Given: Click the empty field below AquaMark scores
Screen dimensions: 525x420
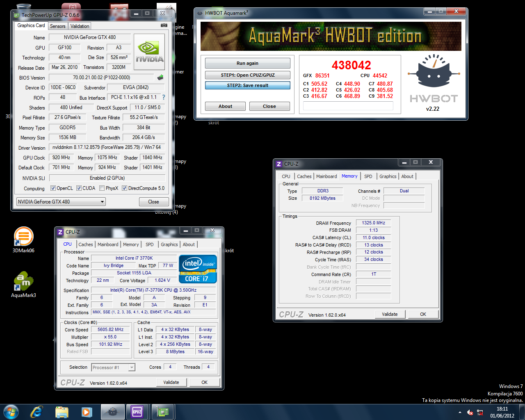Looking at the screenshot, I should click(x=348, y=106).
